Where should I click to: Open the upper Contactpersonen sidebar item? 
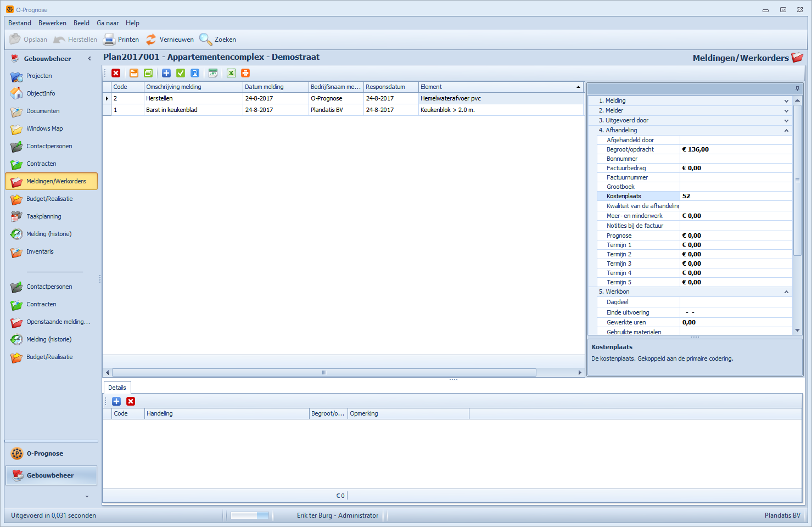[51, 146]
